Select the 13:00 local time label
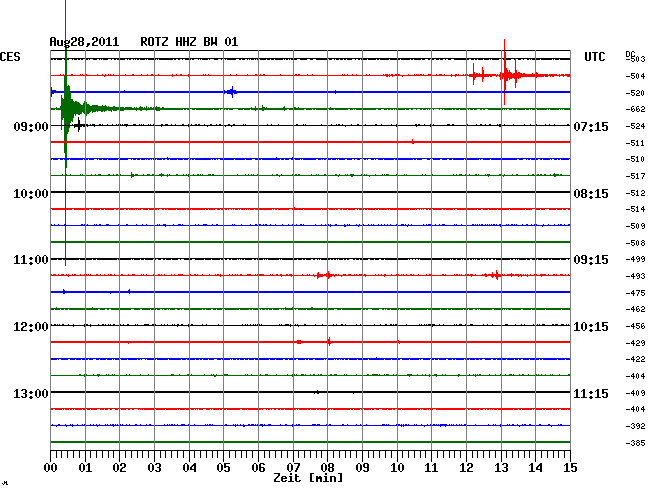The width and height of the screenshot is (650, 494). point(31,393)
